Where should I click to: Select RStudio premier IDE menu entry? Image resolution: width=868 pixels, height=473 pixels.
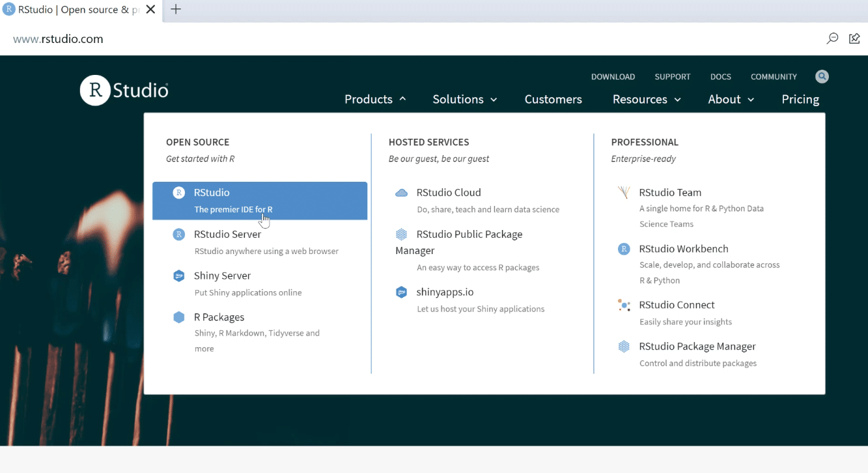pyautogui.click(x=260, y=201)
